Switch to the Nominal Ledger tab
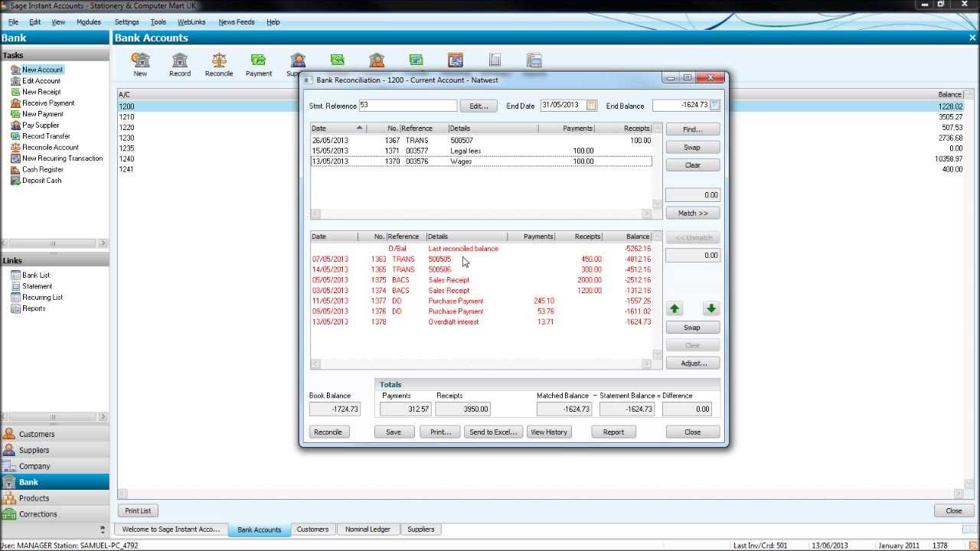This screenshot has width=980, height=551. click(367, 529)
